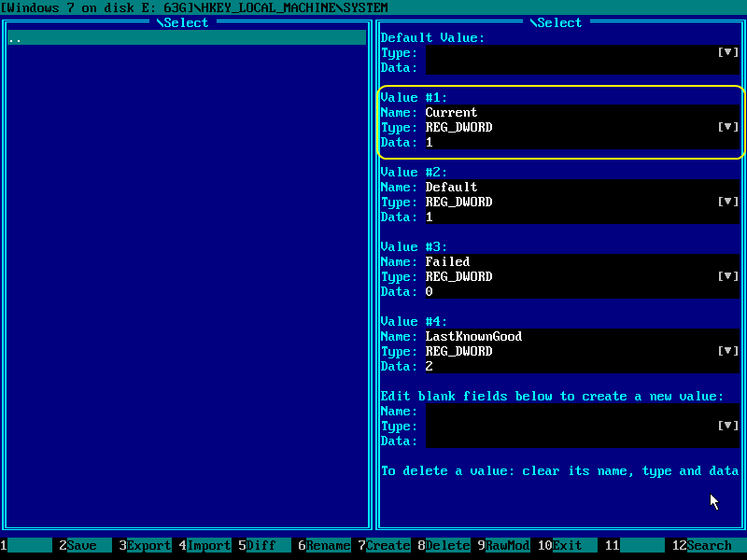Click the 'Value #1:' heading
Image resolution: width=747 pixels, height=560 pixels.
pyautogui.click(x=414, y=98)
